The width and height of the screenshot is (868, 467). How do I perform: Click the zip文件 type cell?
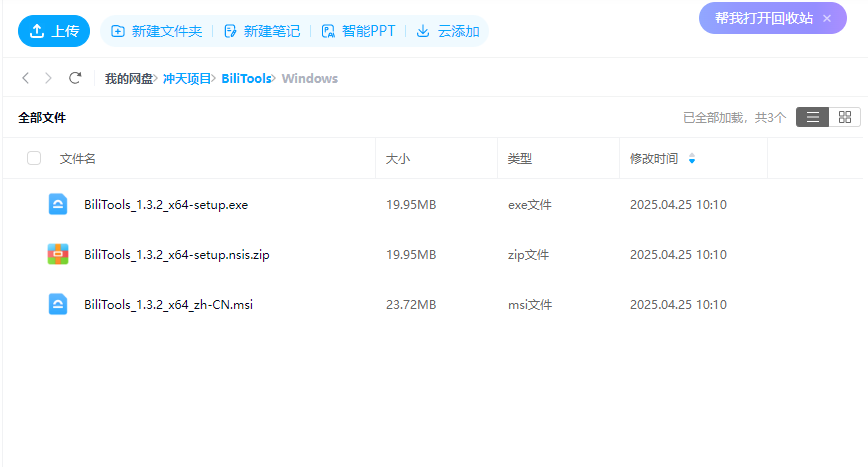(x=528, y=255)
